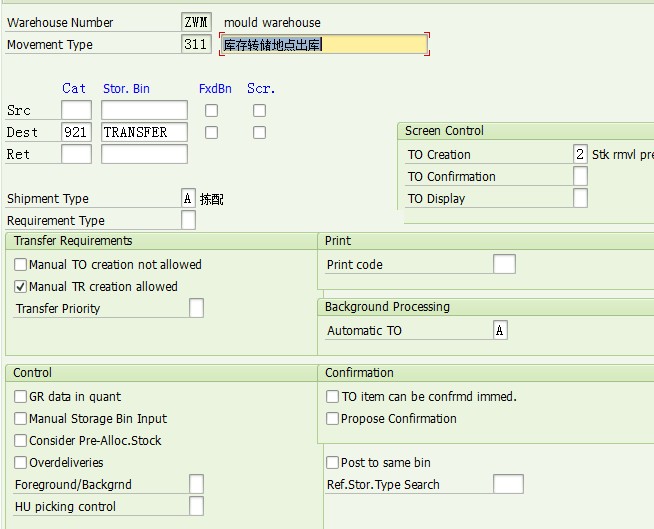Toggle the Overdeliveries checkbox
The height and width of the screenshot is (529, 654).
pos(21,463)
